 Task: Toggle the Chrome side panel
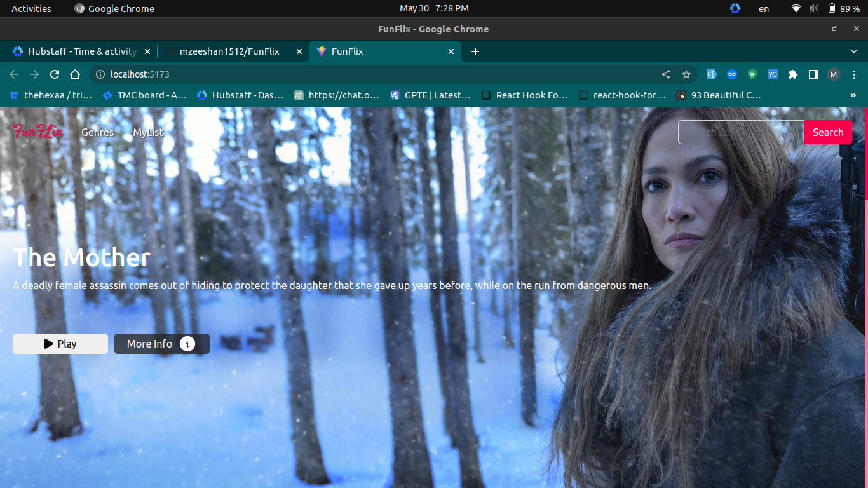pos(813,74)
